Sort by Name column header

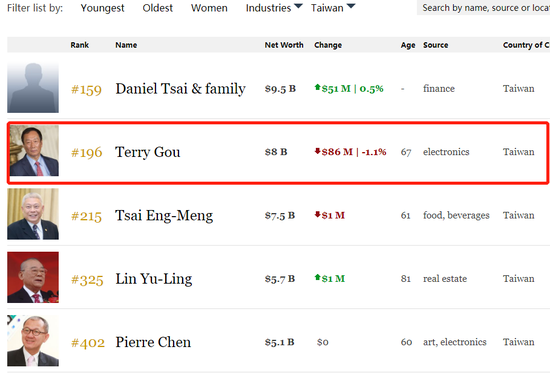[126, 45]
